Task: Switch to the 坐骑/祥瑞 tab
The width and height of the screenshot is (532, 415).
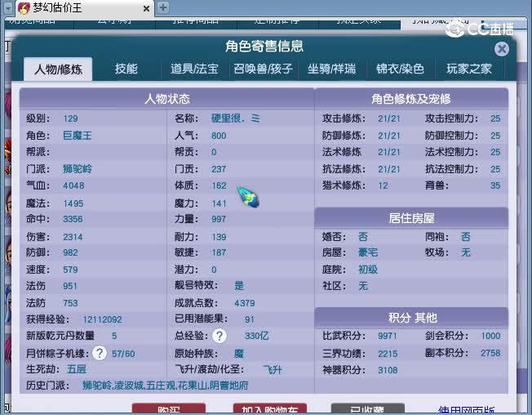Action: (331, 69)
